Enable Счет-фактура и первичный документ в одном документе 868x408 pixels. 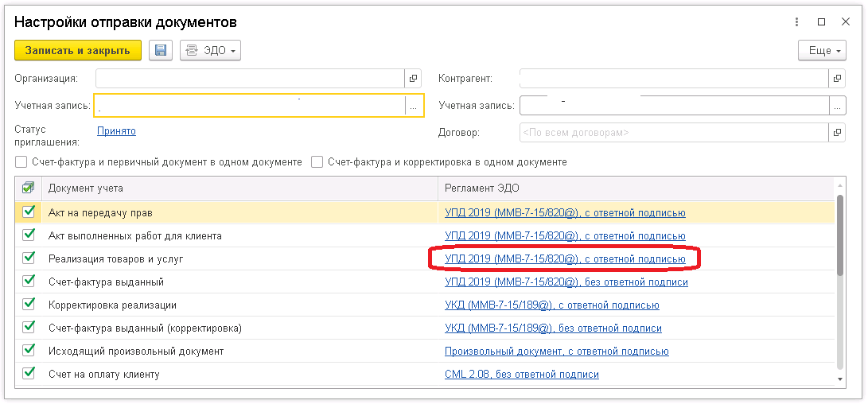tap(21, 162)
